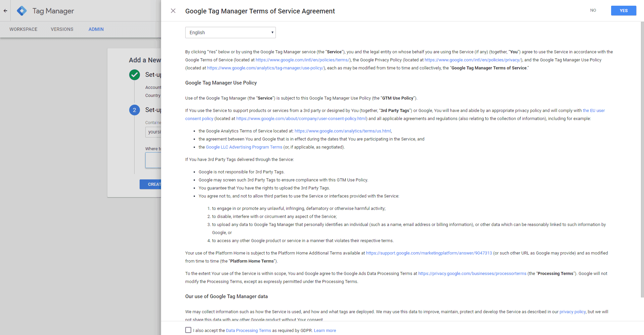The image size is (644, 335).
Task: Open the WORKSPACE tab
Action: pyautogui.click(x=23, y=29)
